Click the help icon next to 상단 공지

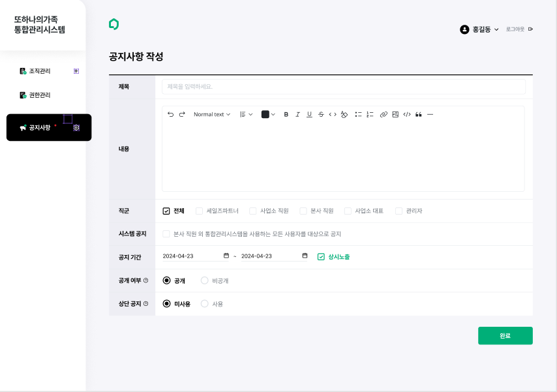coord(146,304)
